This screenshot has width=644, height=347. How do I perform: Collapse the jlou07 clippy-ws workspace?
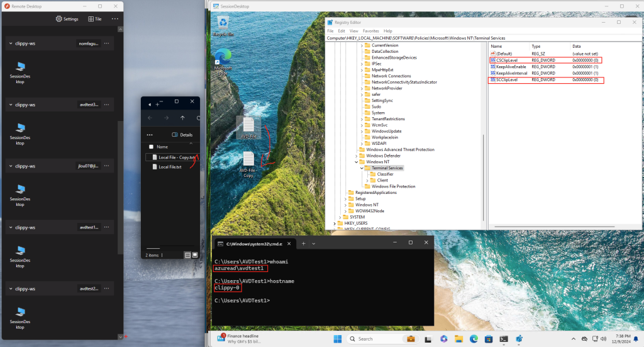pyautogui.click(x=11, y=166)
